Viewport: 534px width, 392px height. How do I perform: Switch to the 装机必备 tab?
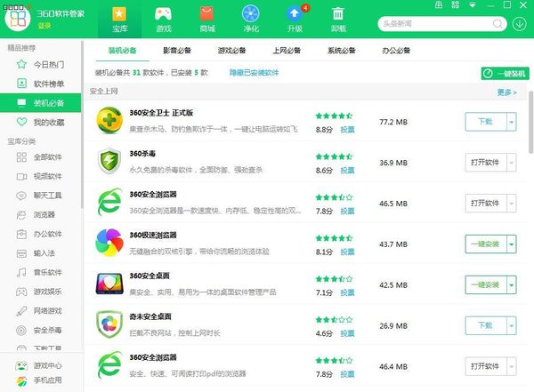122,51
